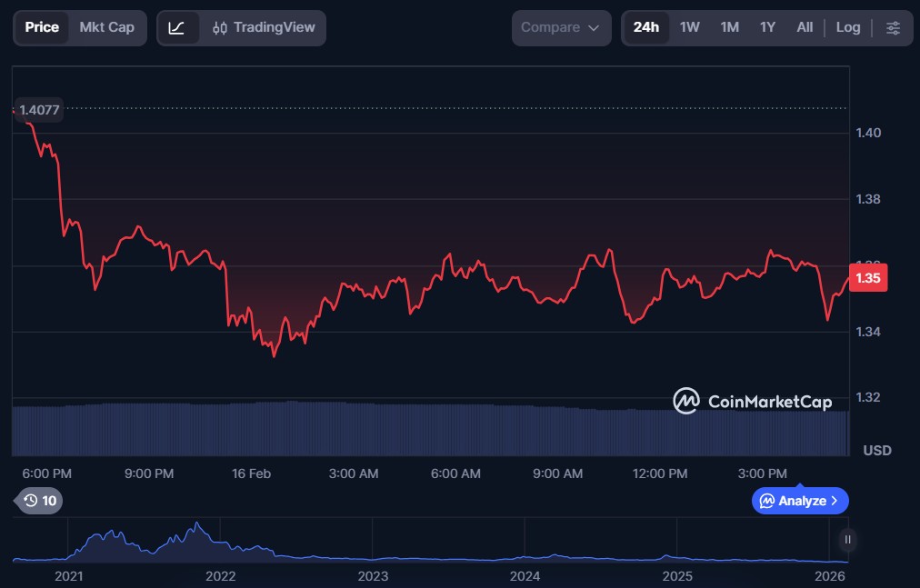920x588 pixels.
Task: Expand the Compare dropdown
Action: [x=561, y=28]
